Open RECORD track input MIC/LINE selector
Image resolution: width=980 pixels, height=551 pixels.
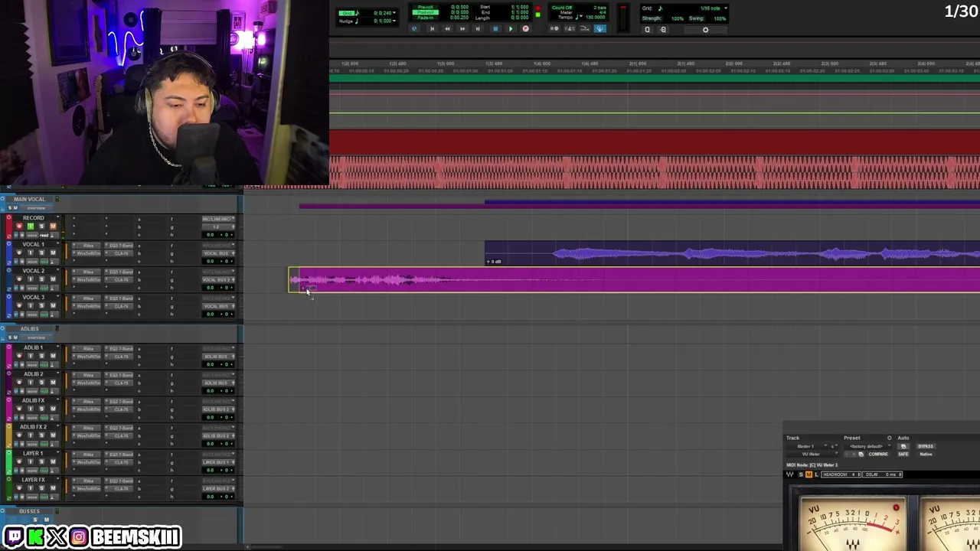[x=218, y=219]
